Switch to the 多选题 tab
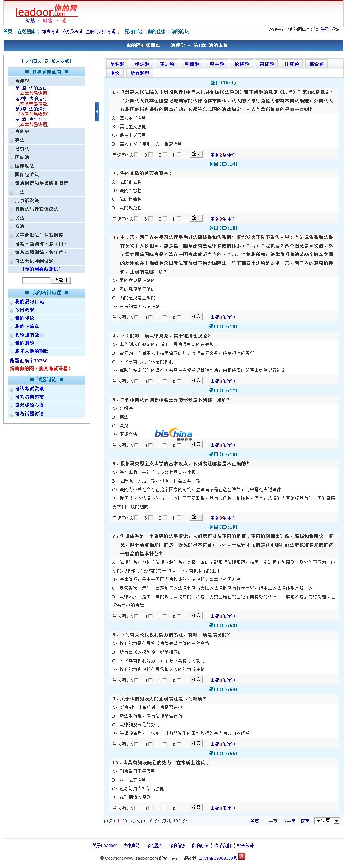This screenshot has width=347, height=868. [x=142, y=64]
